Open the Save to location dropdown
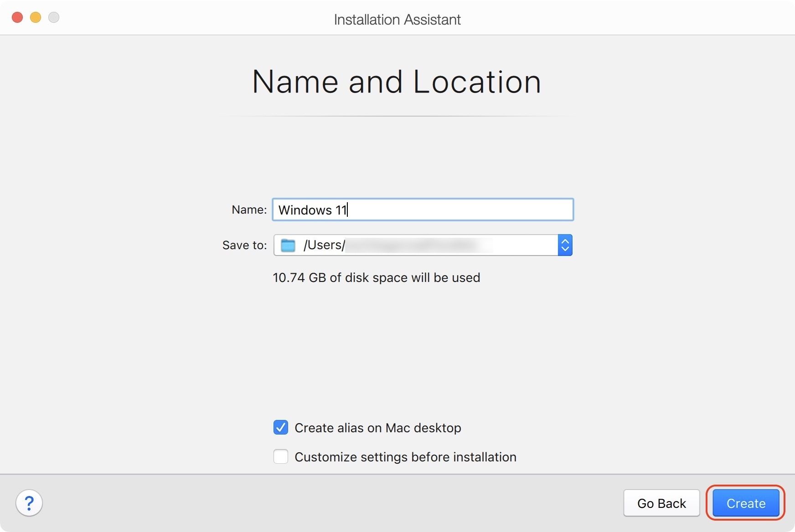Image resolution: width=795 pixels, height=532 pixels. [x=565, y=245]
